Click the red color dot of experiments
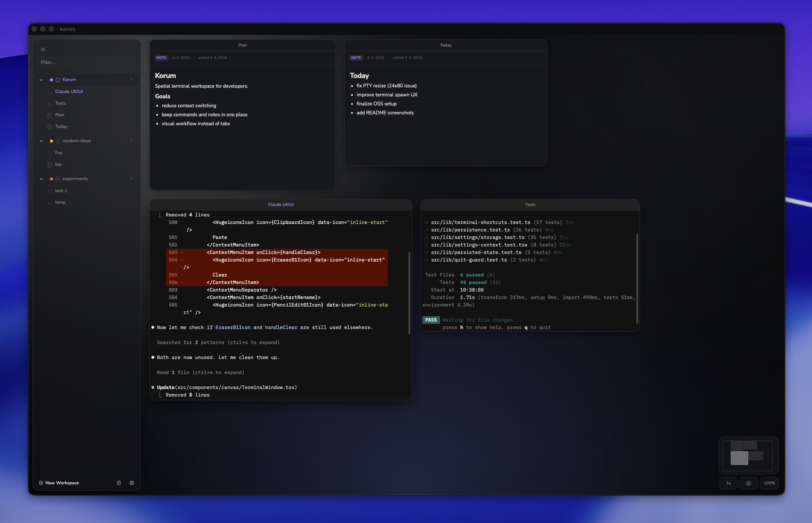The width and height of the screenshot is (812, 523). (x=51, y=179)
